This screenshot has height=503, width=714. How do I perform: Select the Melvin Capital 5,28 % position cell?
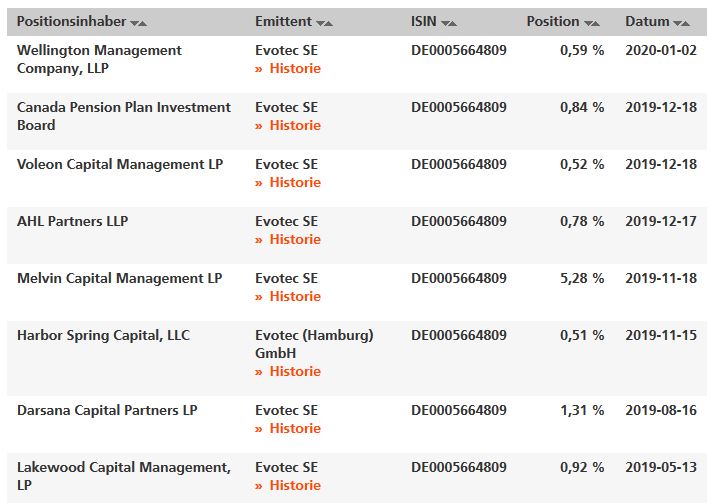[582, 278]
